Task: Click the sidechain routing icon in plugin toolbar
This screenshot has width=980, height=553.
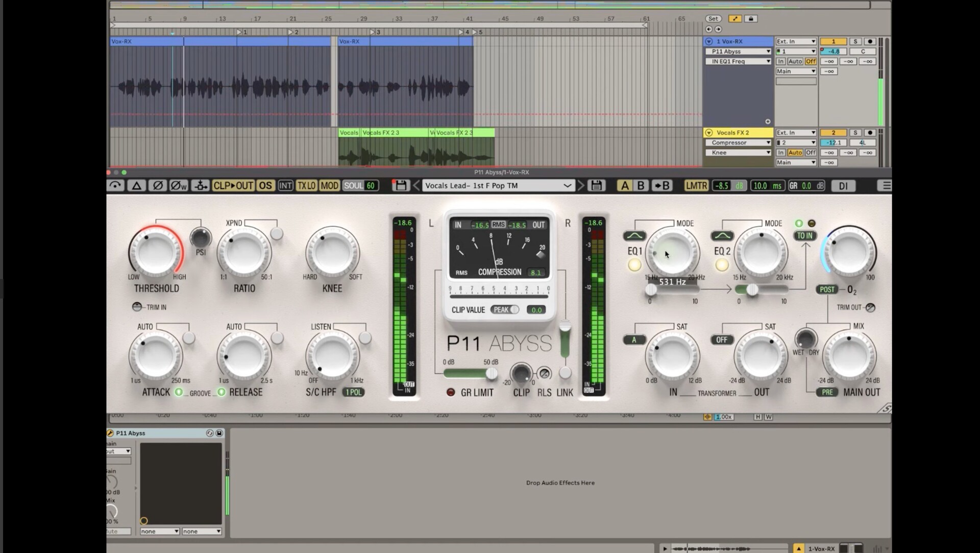Action: (201, 185)
